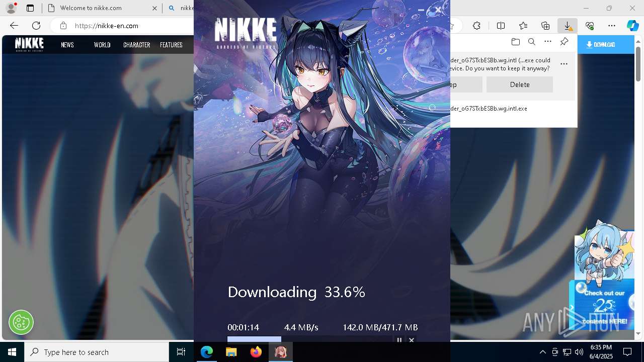Click the download progress bar in the launcher
This screenshot has width=644, height=362.
(x=309, y=340)
